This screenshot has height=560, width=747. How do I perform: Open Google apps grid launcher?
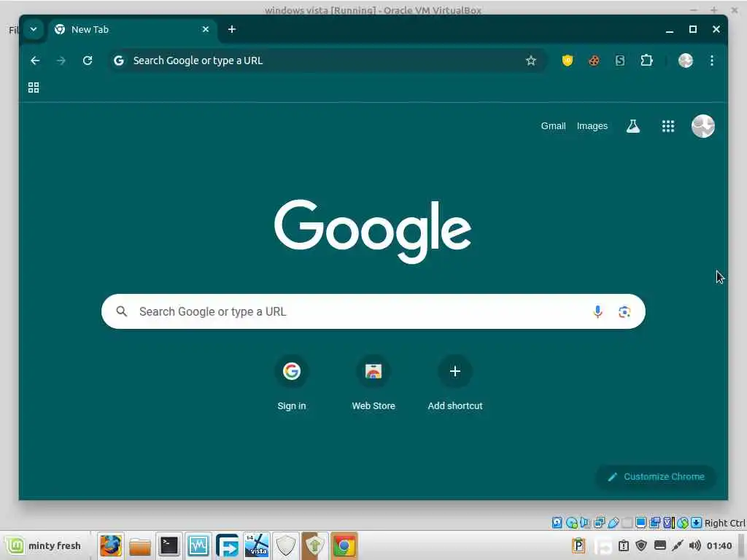point(668,126)
